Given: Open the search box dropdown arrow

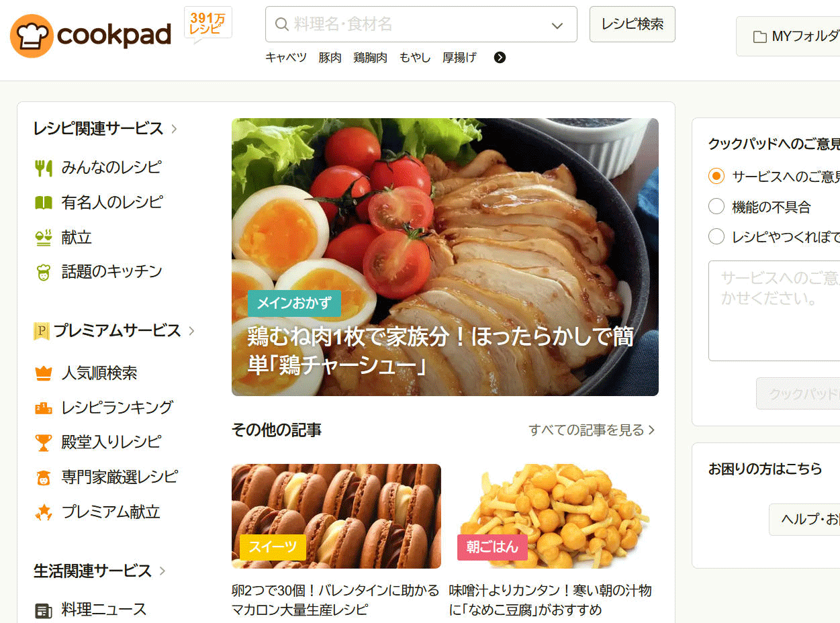Looking at the screenshot, I should pos(557,26).
